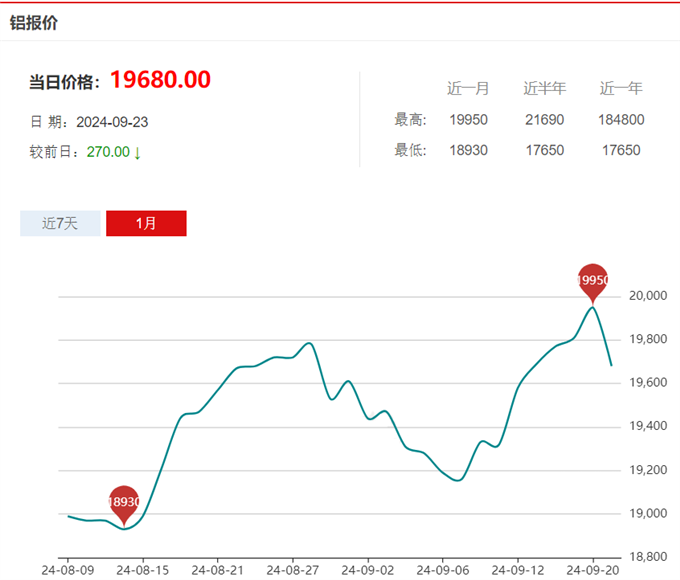Click the 18930 lowest monthly value in table
Viewport: 680px width, 580px height.
[468, 150]
